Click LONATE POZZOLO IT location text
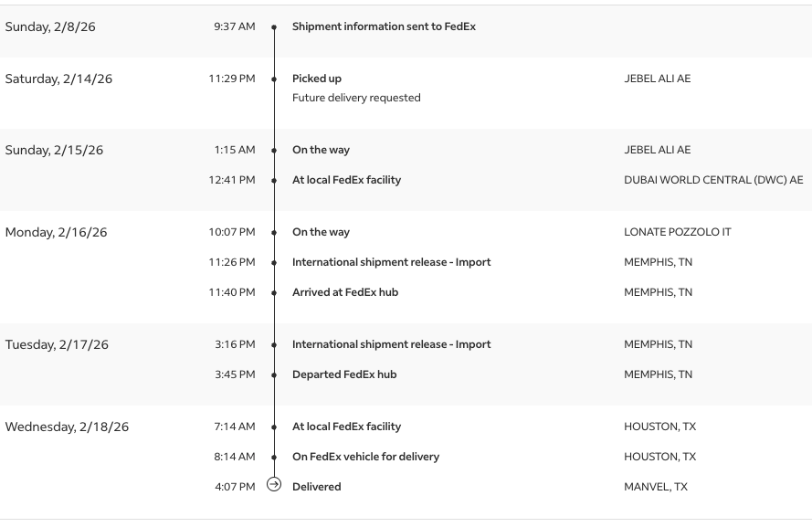 pyautogui.click(x=677, y=232)
